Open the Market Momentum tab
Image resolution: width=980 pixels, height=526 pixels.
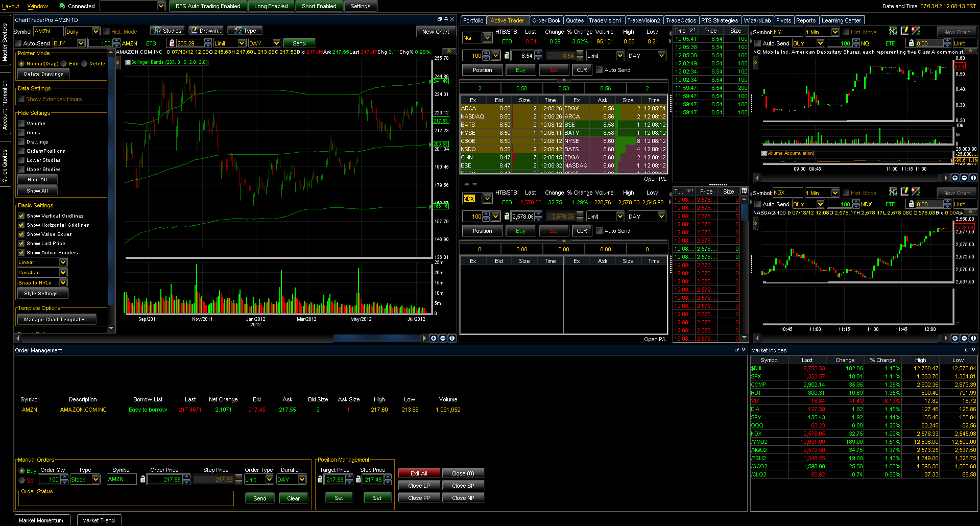point(41,520)
